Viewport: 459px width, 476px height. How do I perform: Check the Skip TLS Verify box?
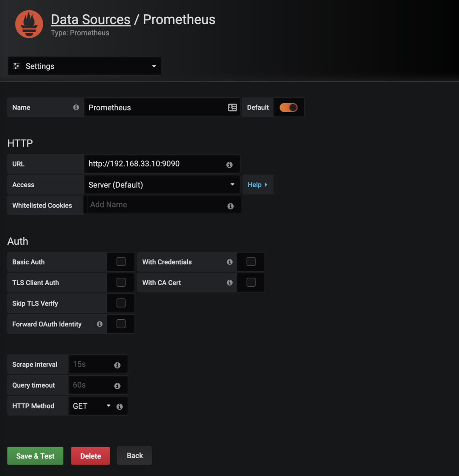pyautogui.click(x=121, y=303)
